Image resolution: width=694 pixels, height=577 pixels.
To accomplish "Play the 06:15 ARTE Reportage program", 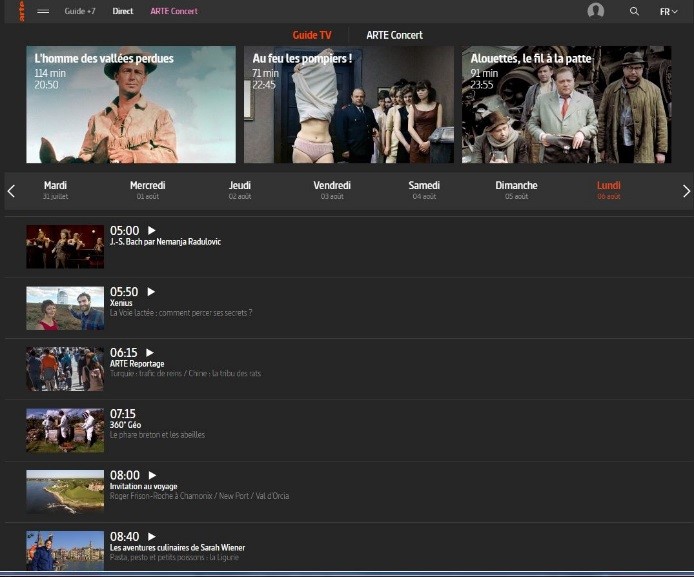I will (x=150, y=353).
